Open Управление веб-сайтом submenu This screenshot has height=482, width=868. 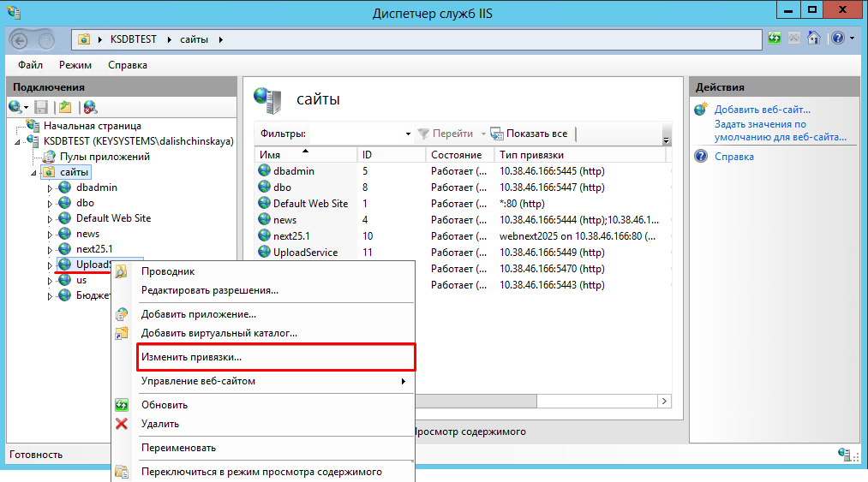tap(263, 381)
